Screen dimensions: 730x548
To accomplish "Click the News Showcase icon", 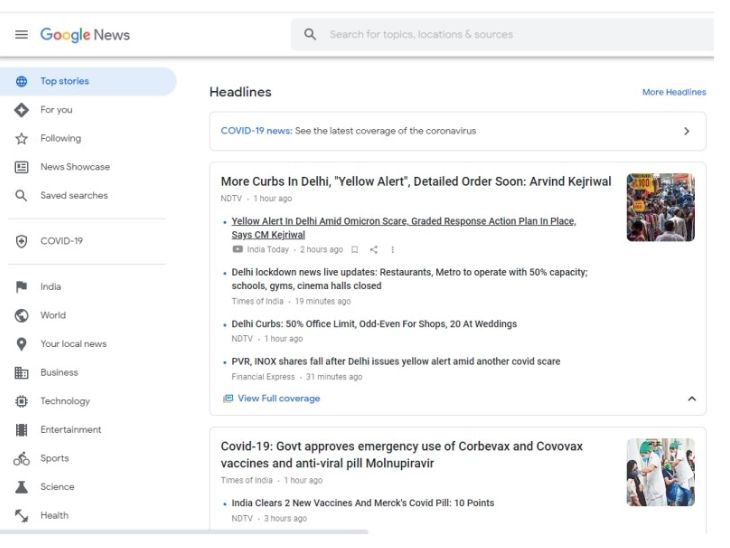I will coord(21,167).
